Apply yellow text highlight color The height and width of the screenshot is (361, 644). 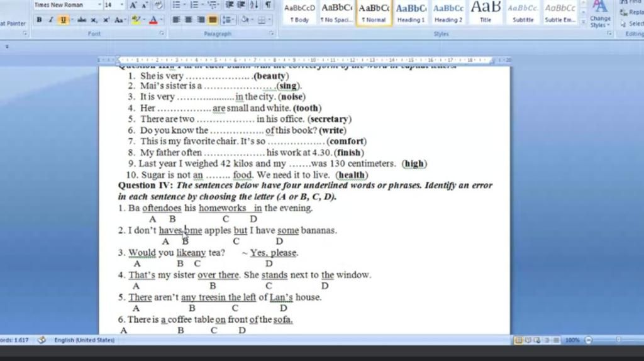tap(136, 19)
